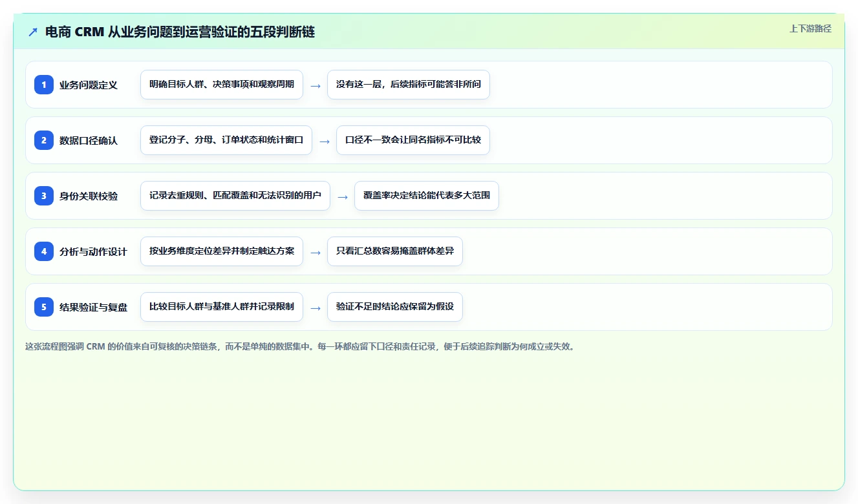The height and width of the screenshot is (504, 858).
Task: Open the 明确目标人群、决策事项和观察周期 box
Action: (222, 85)
